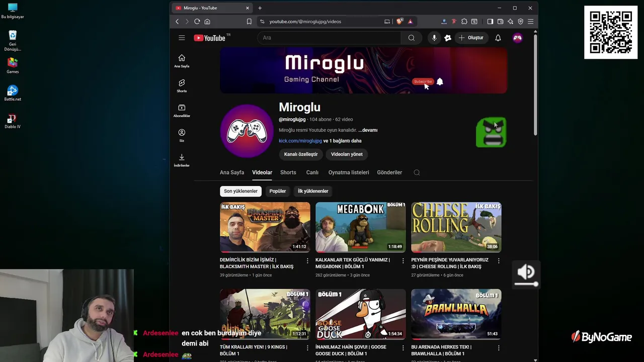Image resolution: width=644 pixels, height=362 pixels.
Task: Select the Diablo IV desktop icon
Action: [13, 121]
